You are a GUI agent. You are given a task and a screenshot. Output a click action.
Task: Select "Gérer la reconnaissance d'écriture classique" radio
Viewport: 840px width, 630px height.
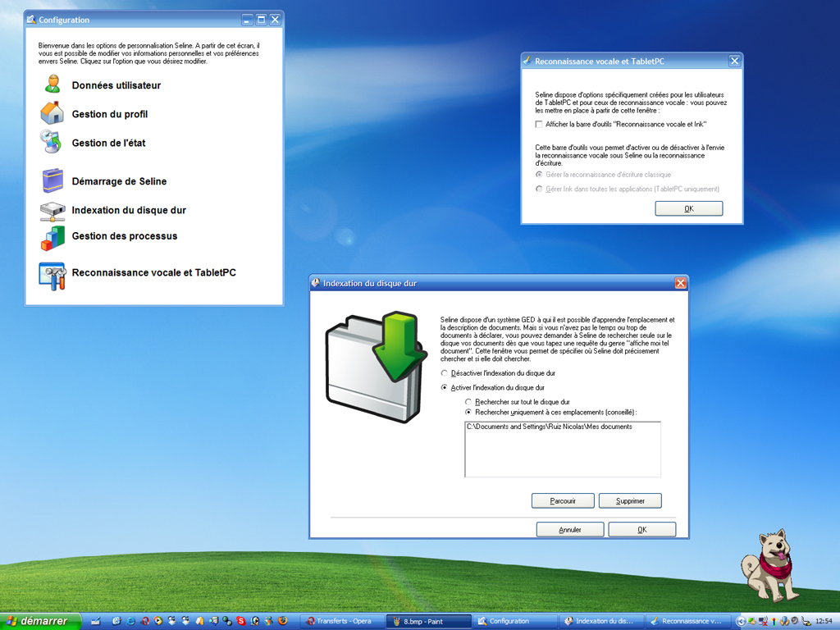(539, 175)
